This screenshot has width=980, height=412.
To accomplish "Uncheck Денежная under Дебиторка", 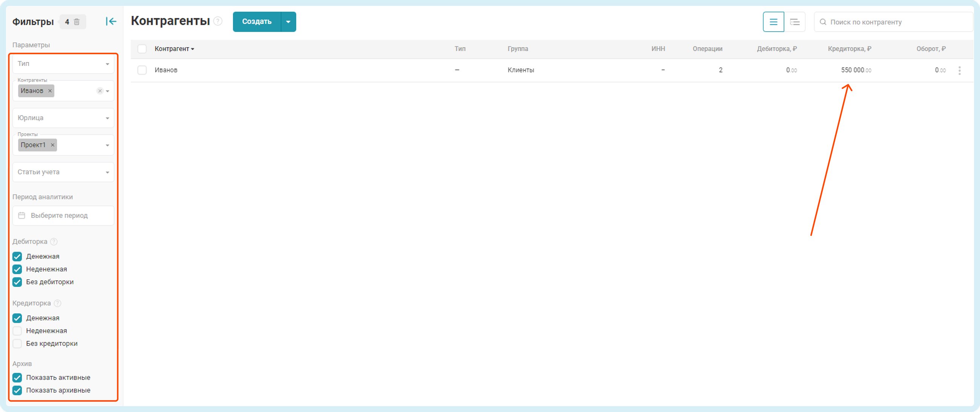I will (17, 256).
